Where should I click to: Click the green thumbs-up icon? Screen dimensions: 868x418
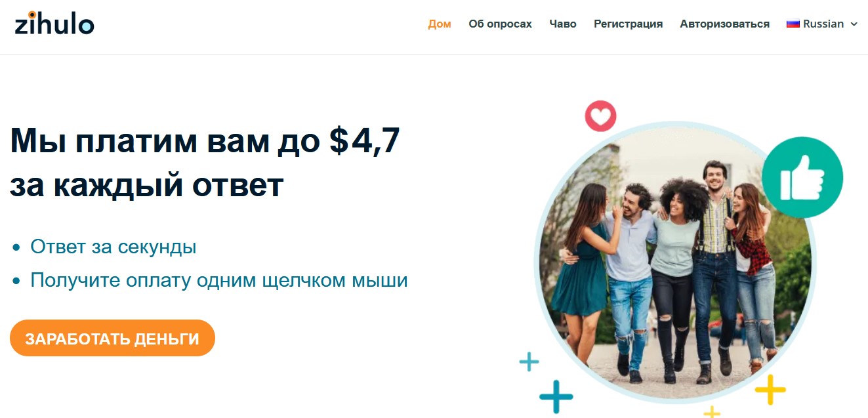(802, 177)
